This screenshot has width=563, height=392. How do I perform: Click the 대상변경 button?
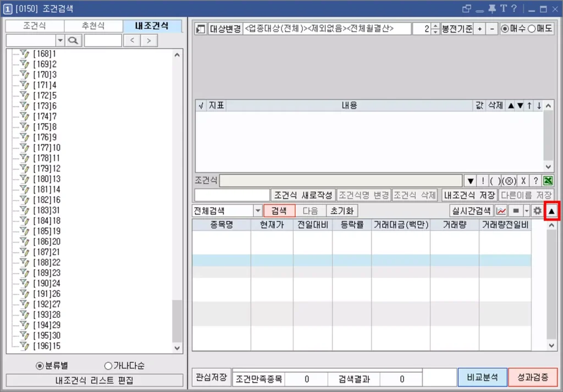tap(225, 29)
